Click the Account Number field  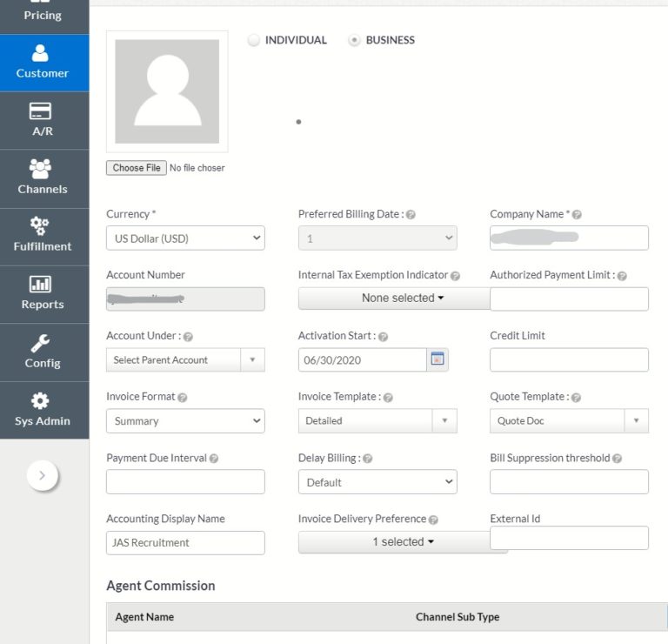point(185,299)
